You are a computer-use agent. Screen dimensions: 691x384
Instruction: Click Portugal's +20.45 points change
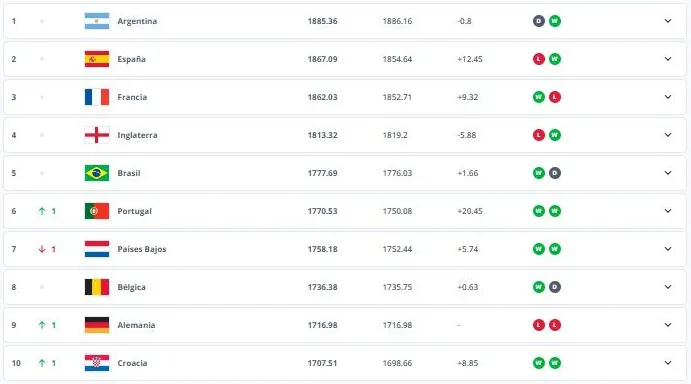click(x=470, y=211)
